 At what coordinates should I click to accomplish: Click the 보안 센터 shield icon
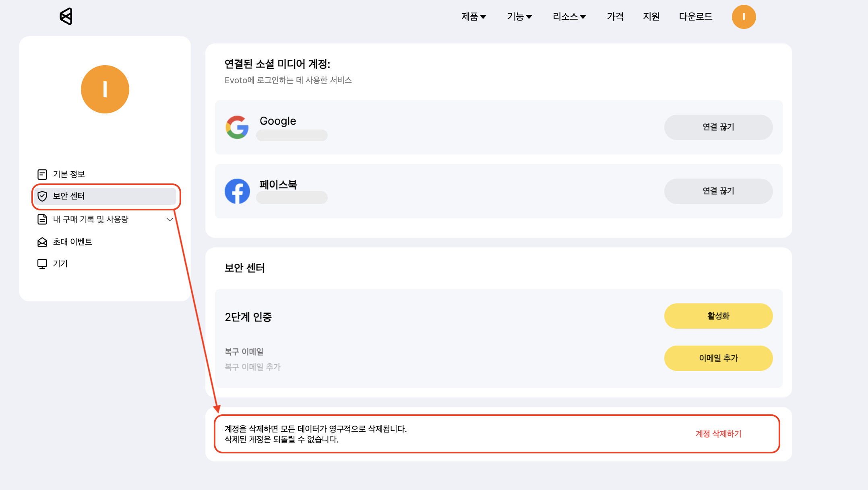pyautogui.click(x=42, y=196)
